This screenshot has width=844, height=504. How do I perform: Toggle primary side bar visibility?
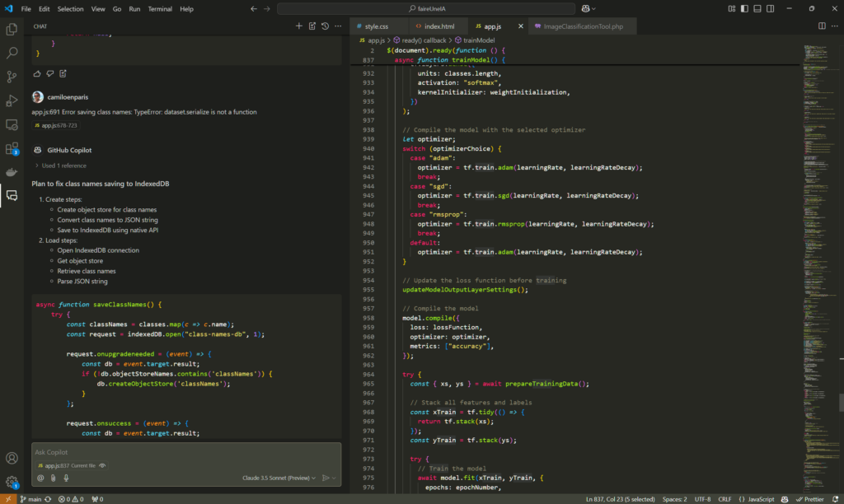click(x=744, y=8)
